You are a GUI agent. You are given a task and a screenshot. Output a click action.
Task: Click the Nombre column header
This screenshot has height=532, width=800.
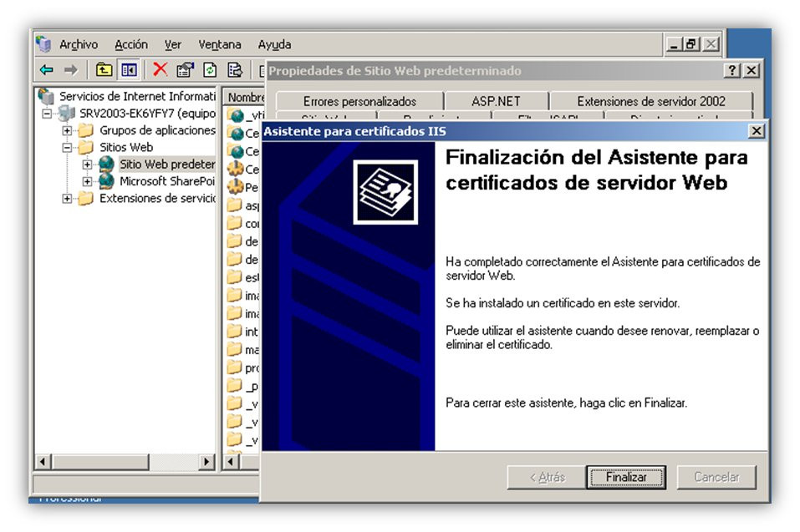point(244,97)
